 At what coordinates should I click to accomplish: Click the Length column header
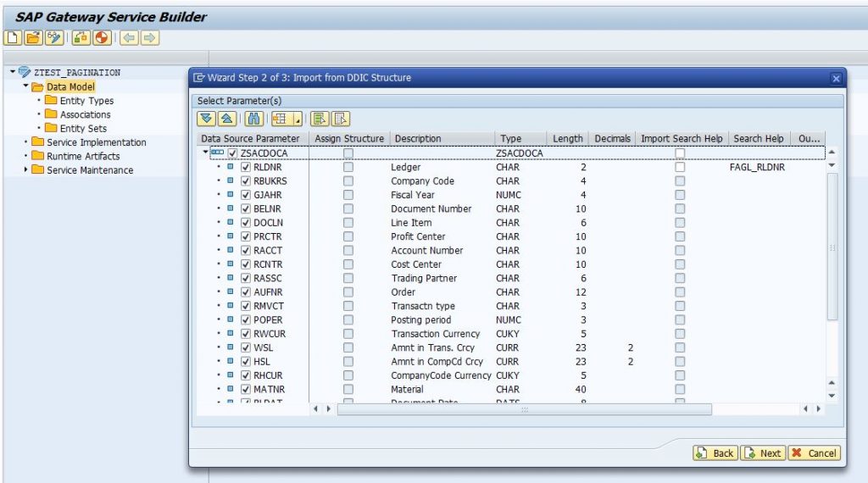click(567, 138)
